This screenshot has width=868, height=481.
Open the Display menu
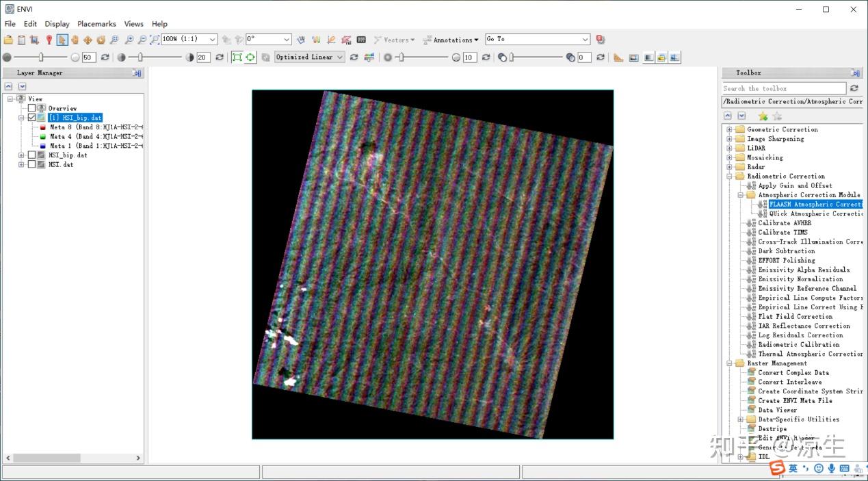tap(57, 24)
